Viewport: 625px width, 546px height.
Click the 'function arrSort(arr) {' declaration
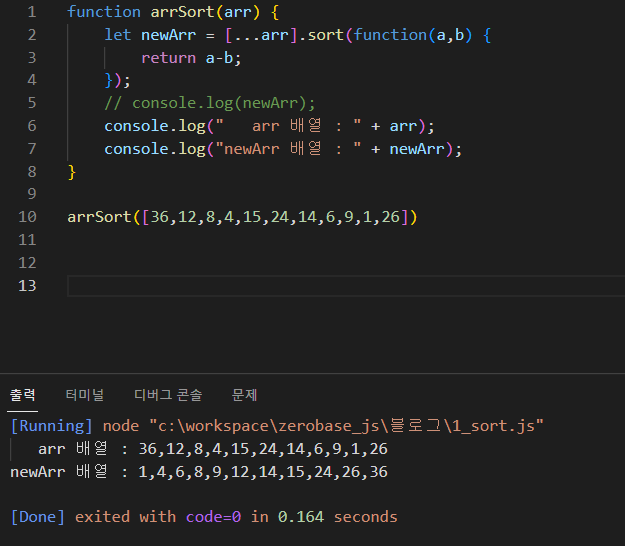173,12
